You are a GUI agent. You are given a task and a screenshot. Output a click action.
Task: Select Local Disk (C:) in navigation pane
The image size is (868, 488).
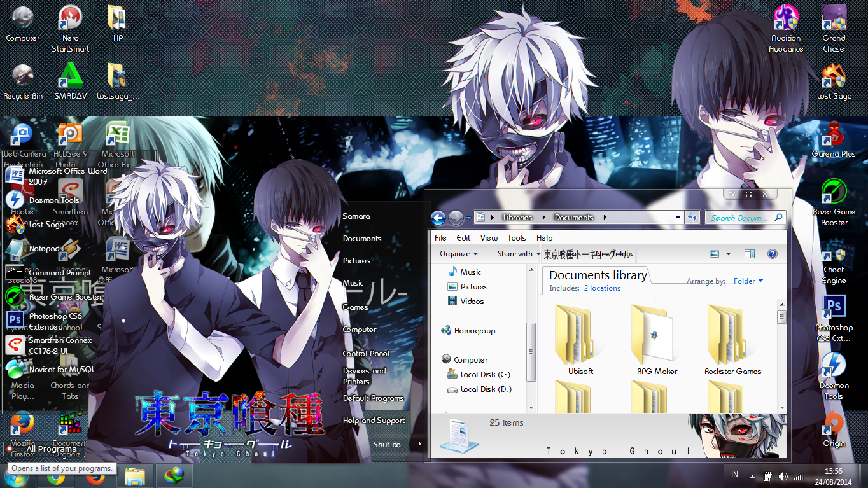coord(479,375)
